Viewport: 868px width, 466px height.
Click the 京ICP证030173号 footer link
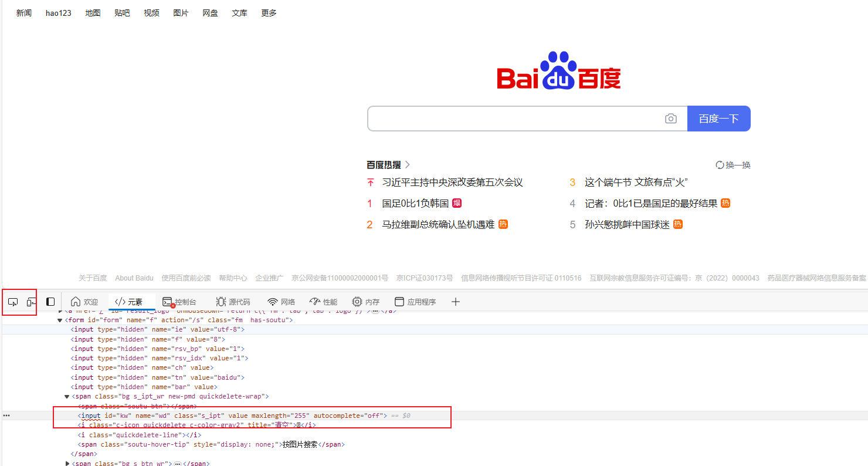point(425,278)
